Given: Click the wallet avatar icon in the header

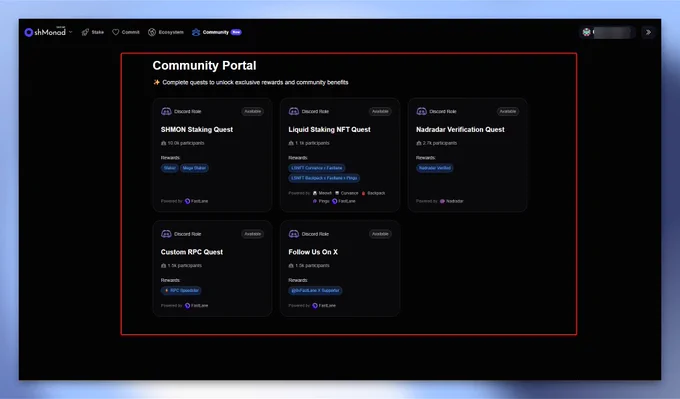Looking at the screenshot, I should (586, 32).
